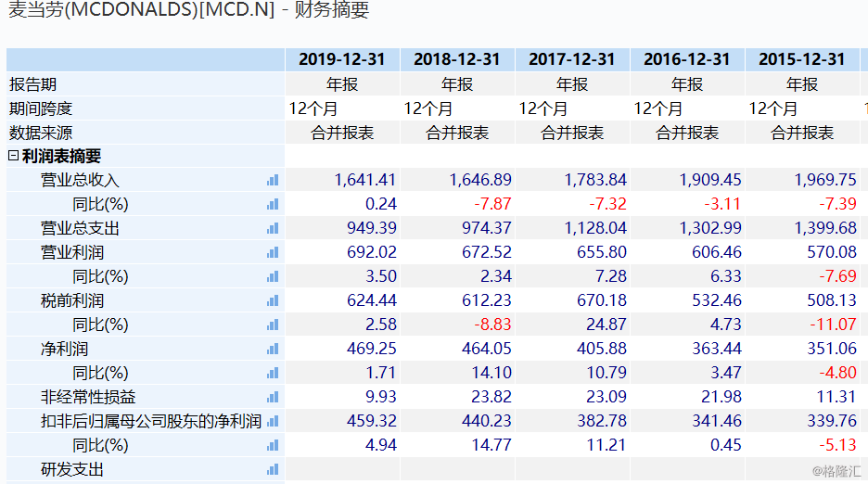Select the 2018-12-31 column header
Viewport: 868px width, 484px height.
point(456,59)
